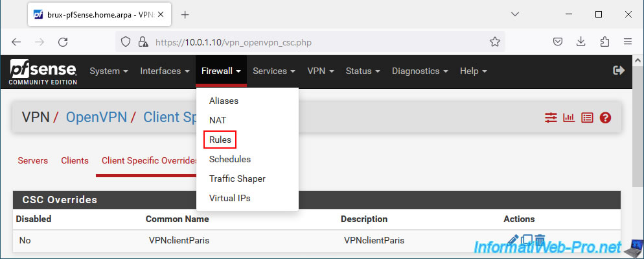This screenshot has width=644, height=259.
Task: Click the OpenVPN breadcrumb link
Action: point(96,117)
